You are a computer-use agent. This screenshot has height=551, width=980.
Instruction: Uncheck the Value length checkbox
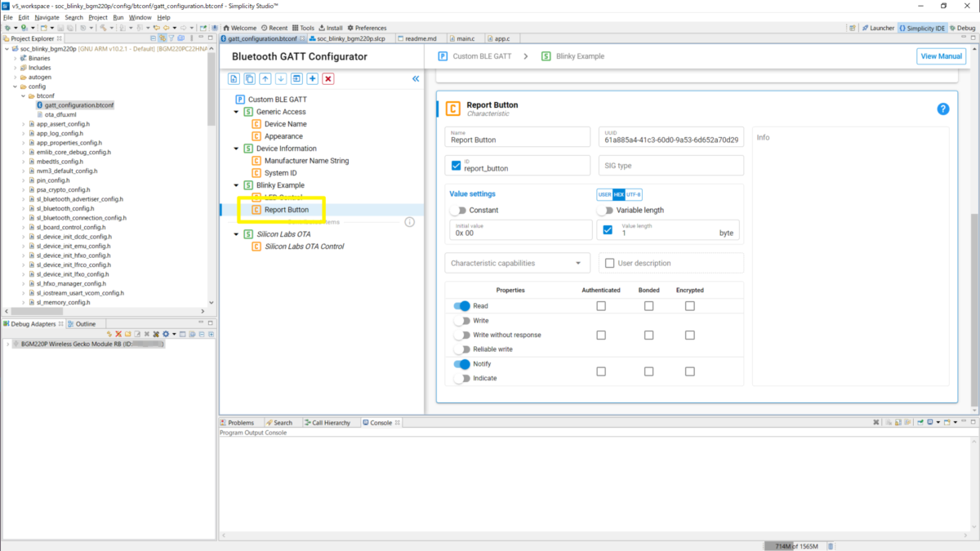pos(608,230)
